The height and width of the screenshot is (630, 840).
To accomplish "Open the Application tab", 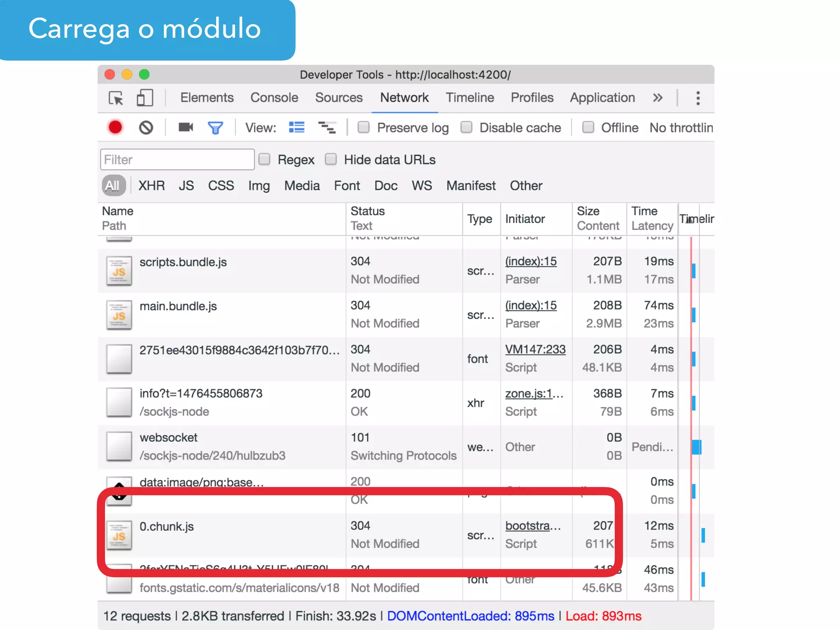I will point(603,98).
